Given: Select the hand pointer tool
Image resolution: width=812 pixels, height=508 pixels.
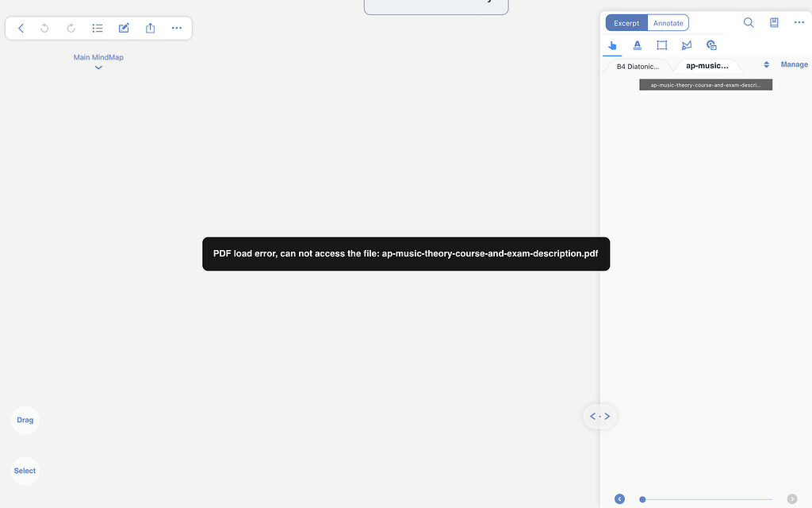Looking at the screenshot, I should (x=613, y=46).
